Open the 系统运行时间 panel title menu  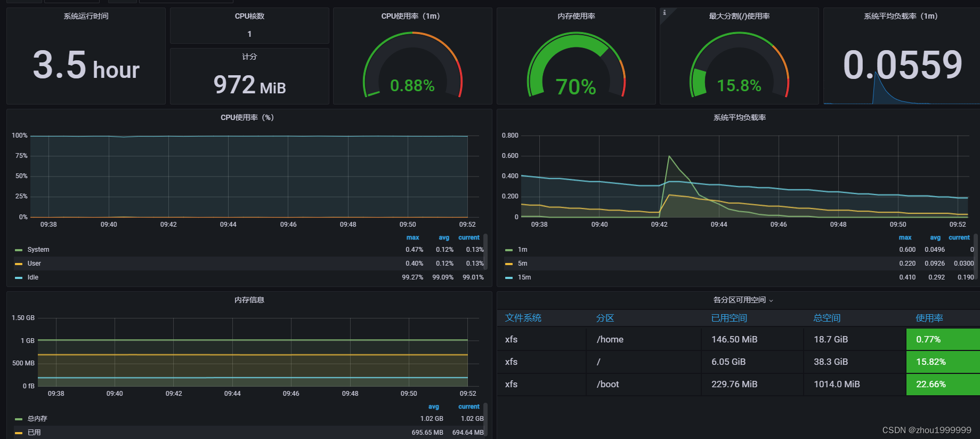point(86,16)
